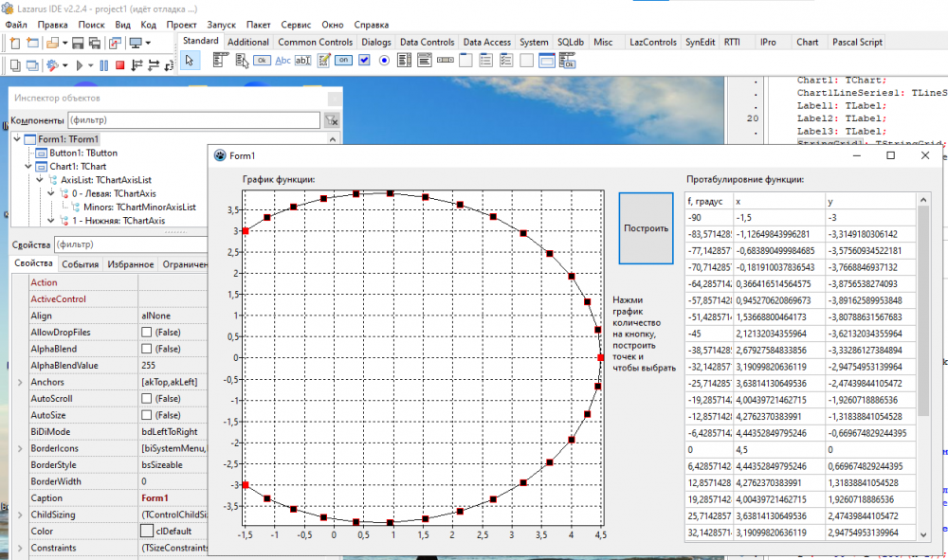Toggle the AllowDropFiles checkbox
This screenshot has height=560, width=948.
pyautogui.click(x=147, y=333)
